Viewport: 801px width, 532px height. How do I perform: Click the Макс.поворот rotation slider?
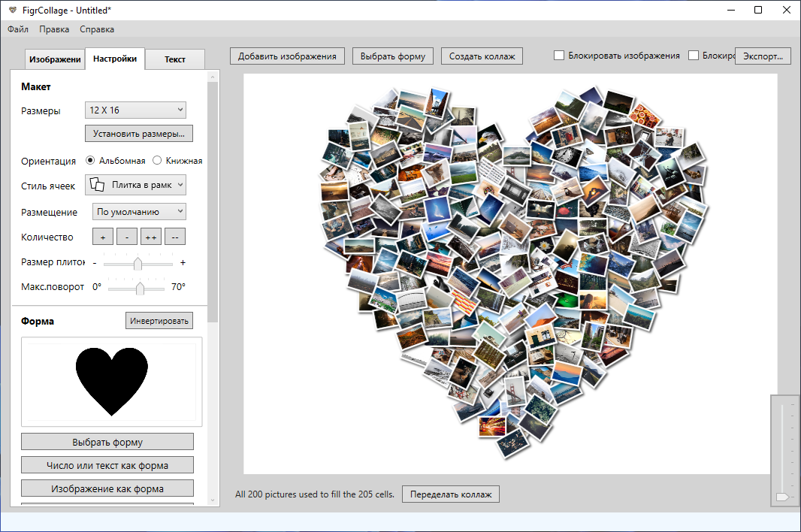(140, 288)
